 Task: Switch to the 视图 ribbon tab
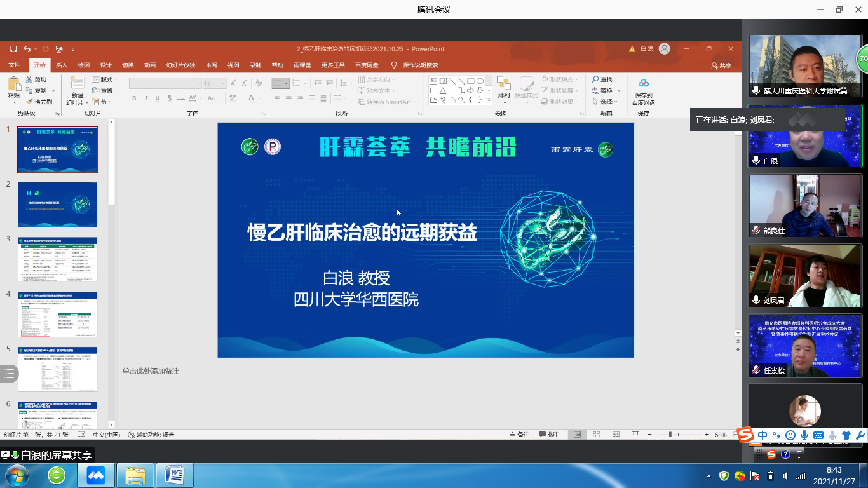[233, 65]
